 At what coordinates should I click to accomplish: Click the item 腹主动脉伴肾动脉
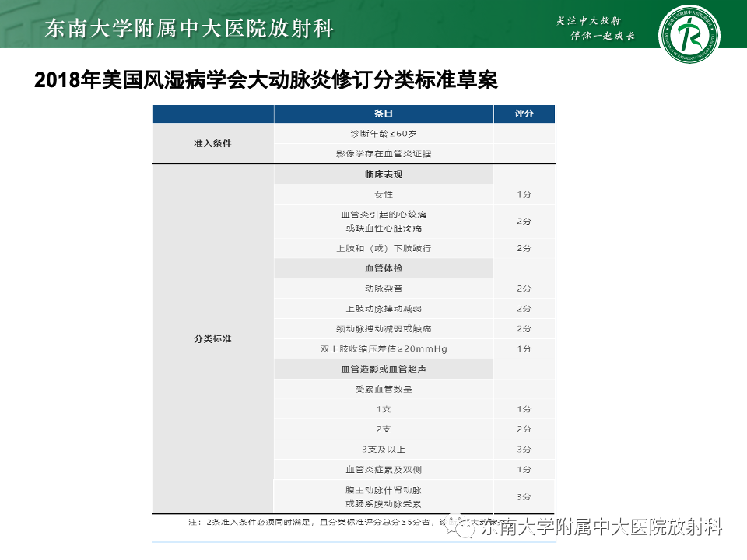click(384, 490)
